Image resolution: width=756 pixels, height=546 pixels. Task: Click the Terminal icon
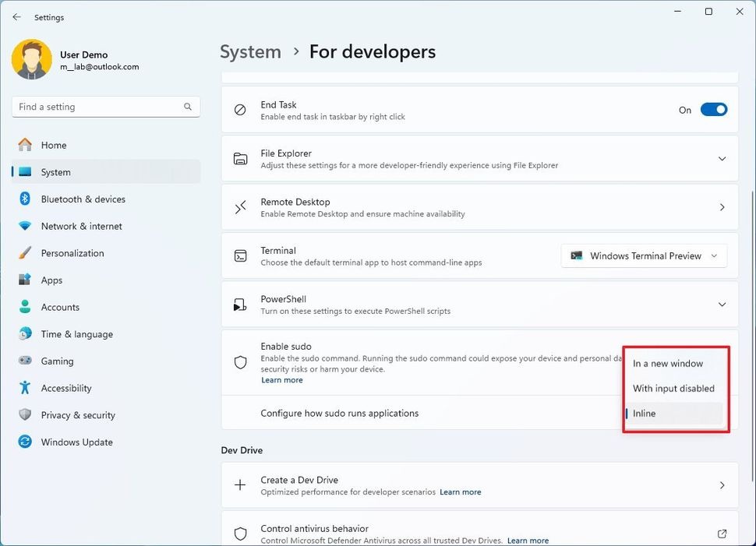click(240, 256)
